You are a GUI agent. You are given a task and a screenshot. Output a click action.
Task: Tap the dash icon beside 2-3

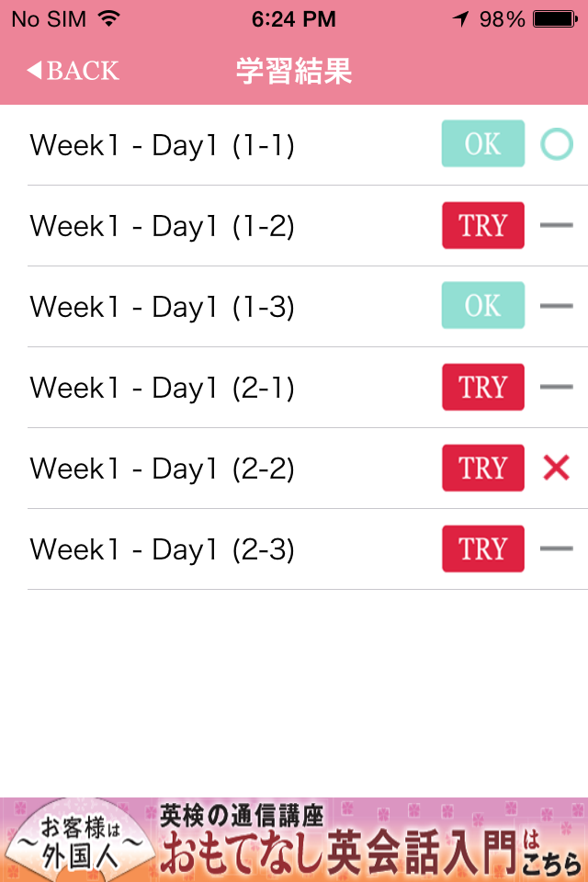(556, 549)
